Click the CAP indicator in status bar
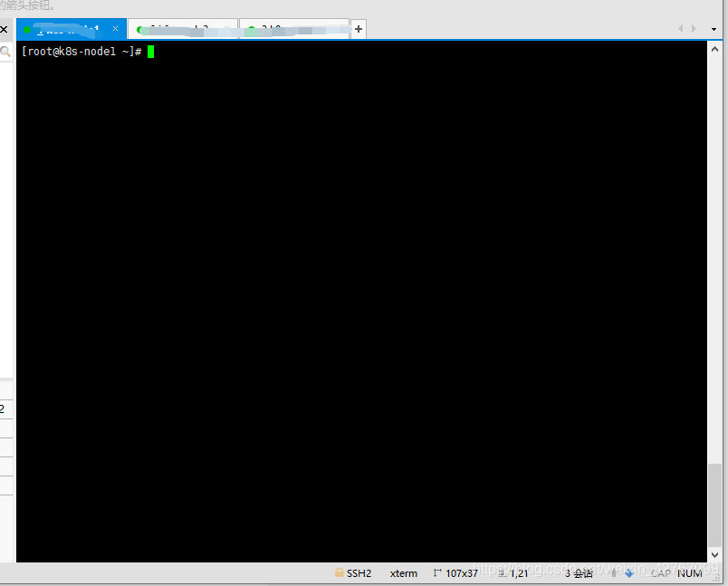 pyautogui.click(x=660, y=573)
